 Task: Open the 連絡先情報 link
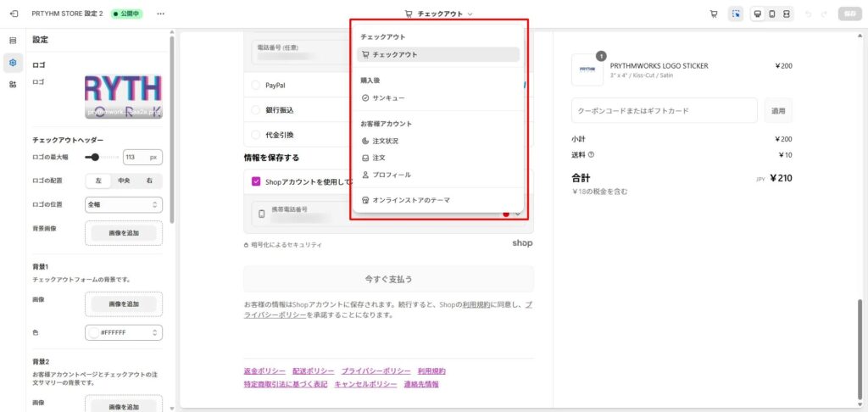coord(421,384)
